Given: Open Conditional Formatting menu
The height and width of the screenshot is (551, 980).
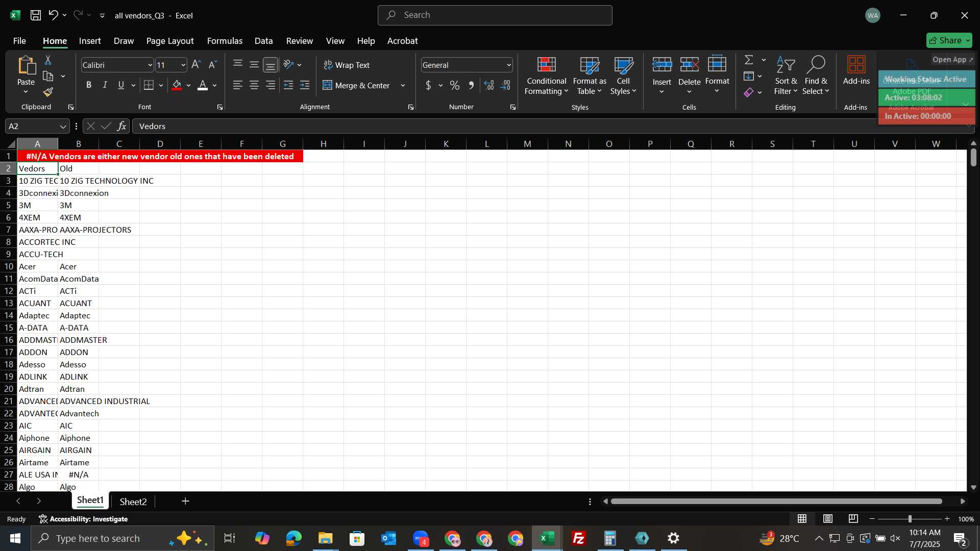Looking at the screenshot, I should pyautogui.click(x=546, y=76).
